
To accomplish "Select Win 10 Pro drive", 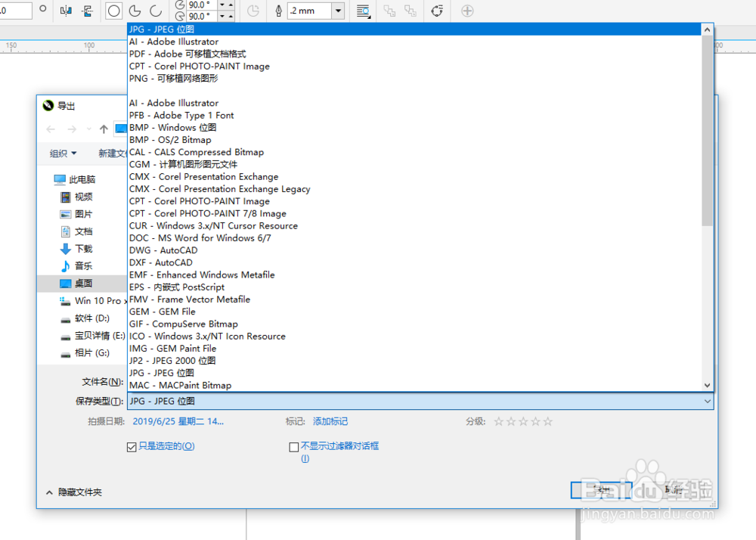I will pyautogui.click(x=93, y=301).
